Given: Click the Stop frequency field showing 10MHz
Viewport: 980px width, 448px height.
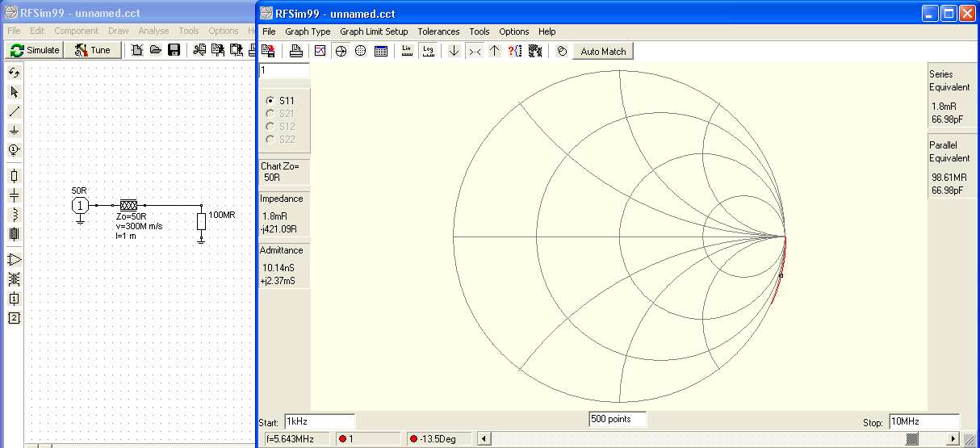Looking at the screenshot, I should pos(923,421).
